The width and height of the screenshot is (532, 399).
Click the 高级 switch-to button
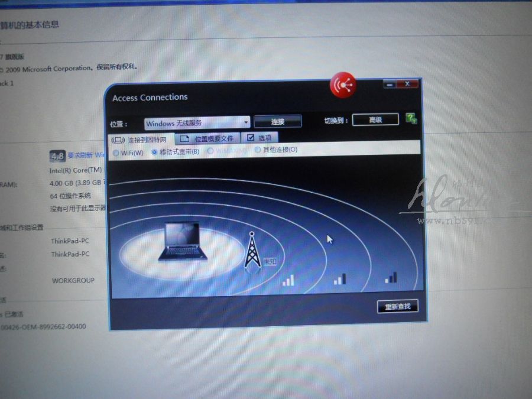click(375, 120)
